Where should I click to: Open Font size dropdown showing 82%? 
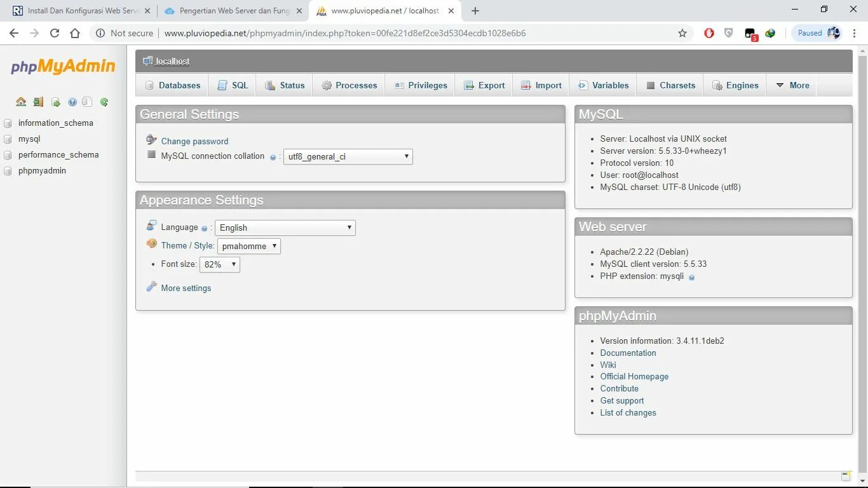pos(220,264)
